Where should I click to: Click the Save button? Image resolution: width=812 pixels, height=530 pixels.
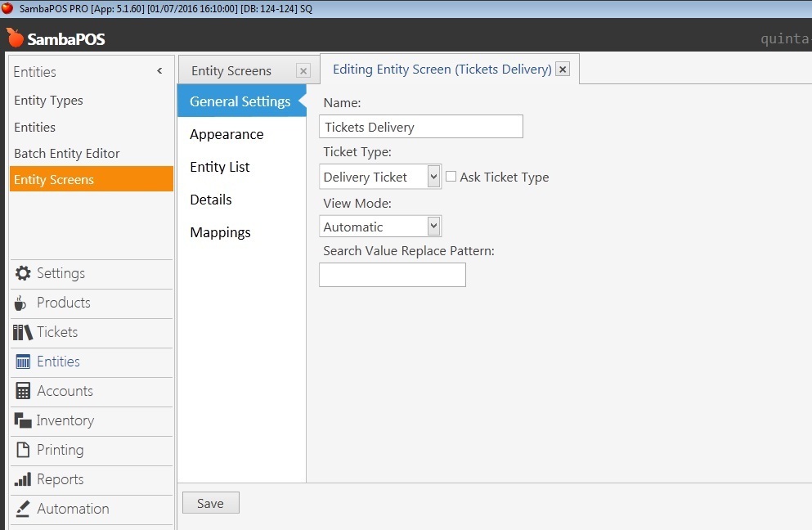pos(211,502)
